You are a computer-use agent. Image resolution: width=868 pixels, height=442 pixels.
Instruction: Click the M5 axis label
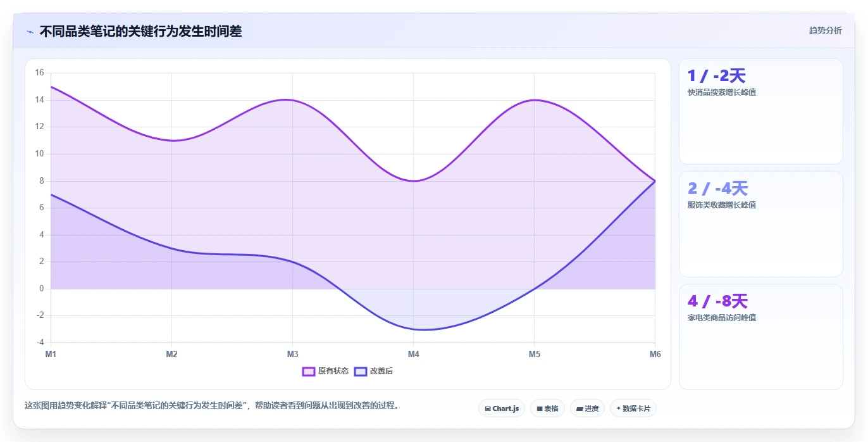coord(535,354)
